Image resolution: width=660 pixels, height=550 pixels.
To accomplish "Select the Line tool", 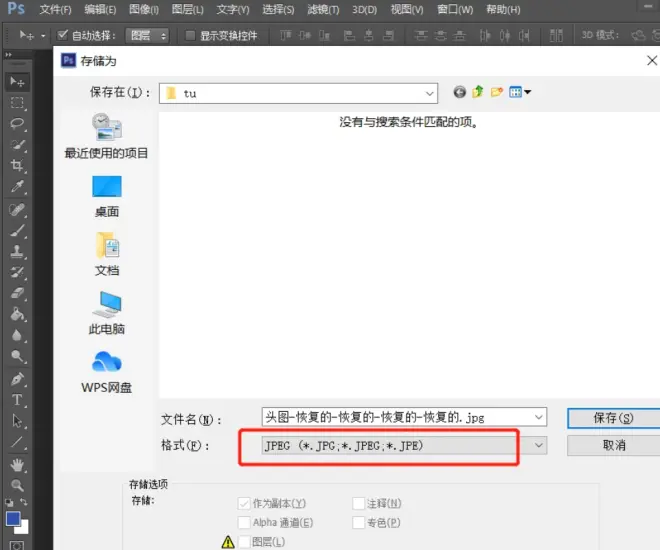I will pos(17,442).
